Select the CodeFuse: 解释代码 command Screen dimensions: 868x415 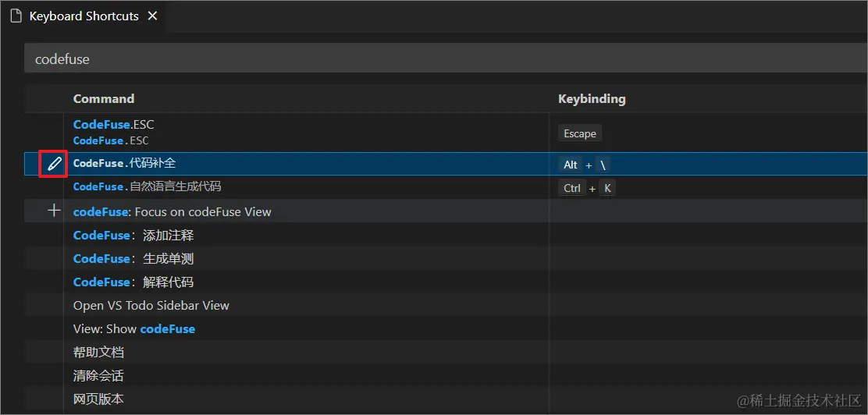coord(133,282)
